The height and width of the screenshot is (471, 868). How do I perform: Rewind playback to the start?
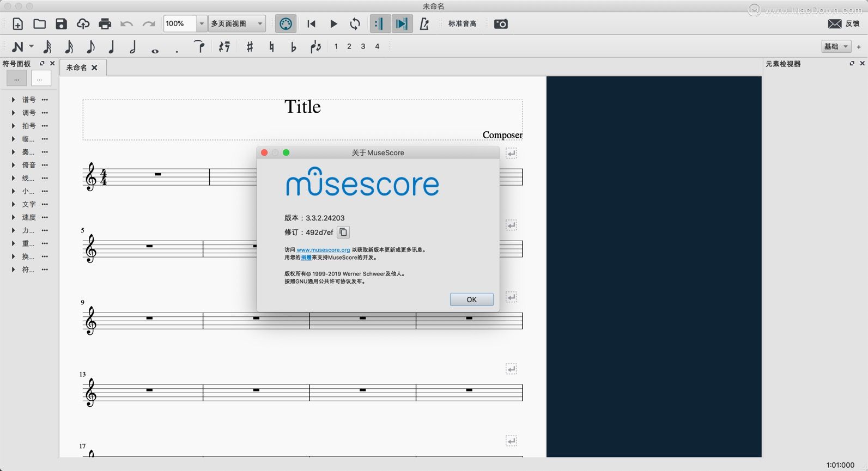tap(311, 24)
